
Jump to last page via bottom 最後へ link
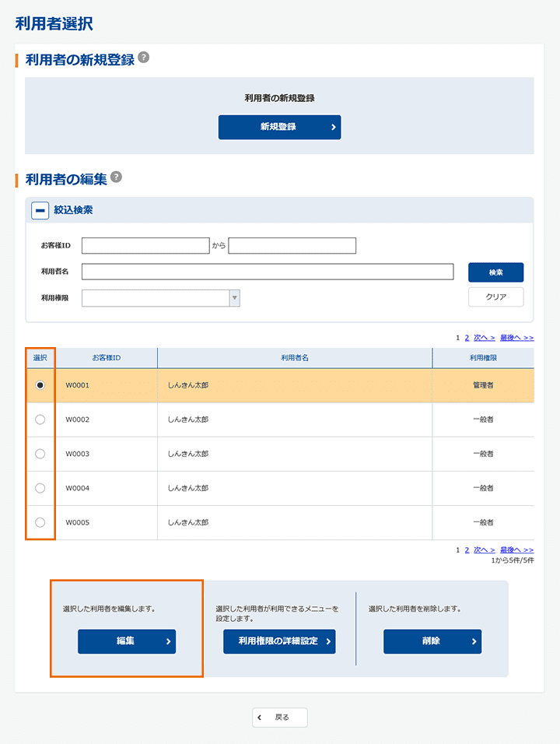tap(516, 549)
